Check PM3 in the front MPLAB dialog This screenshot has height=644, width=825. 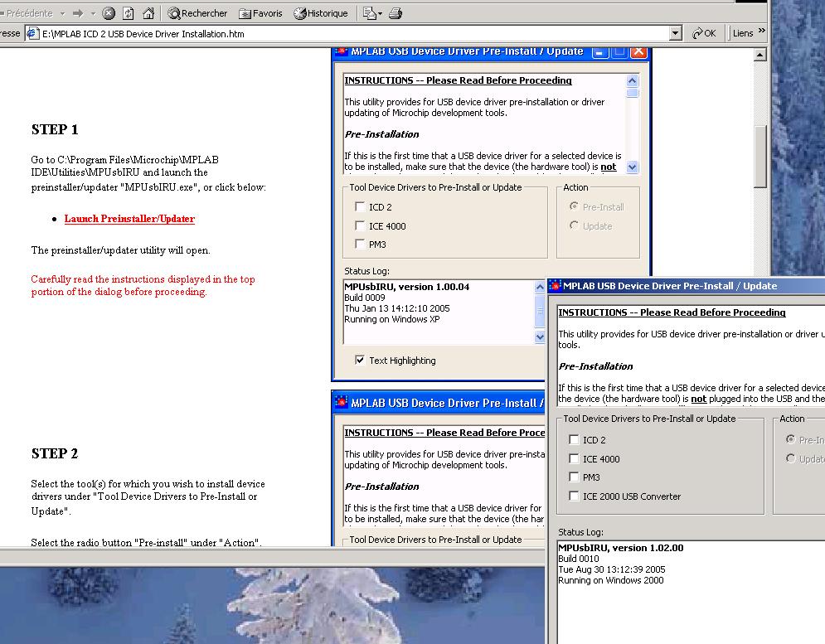[x=574, y=477]
